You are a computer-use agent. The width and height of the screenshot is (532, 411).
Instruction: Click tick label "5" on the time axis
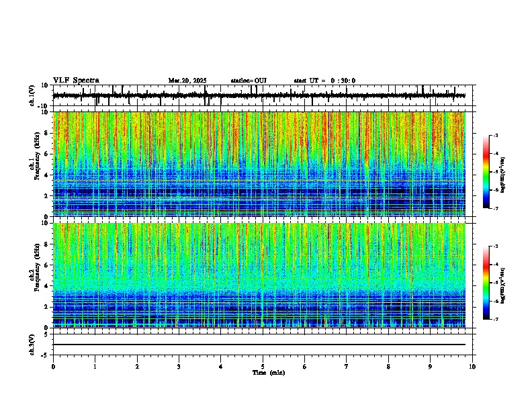(263, 367)
